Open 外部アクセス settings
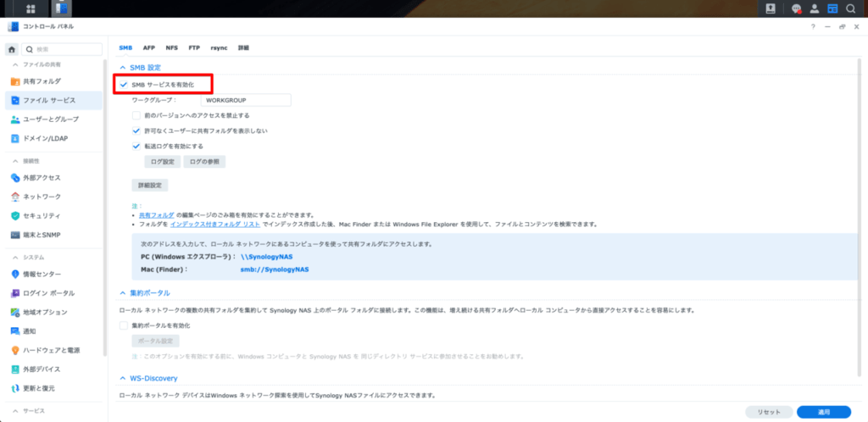The image size is (868, 422). [53, 178]
